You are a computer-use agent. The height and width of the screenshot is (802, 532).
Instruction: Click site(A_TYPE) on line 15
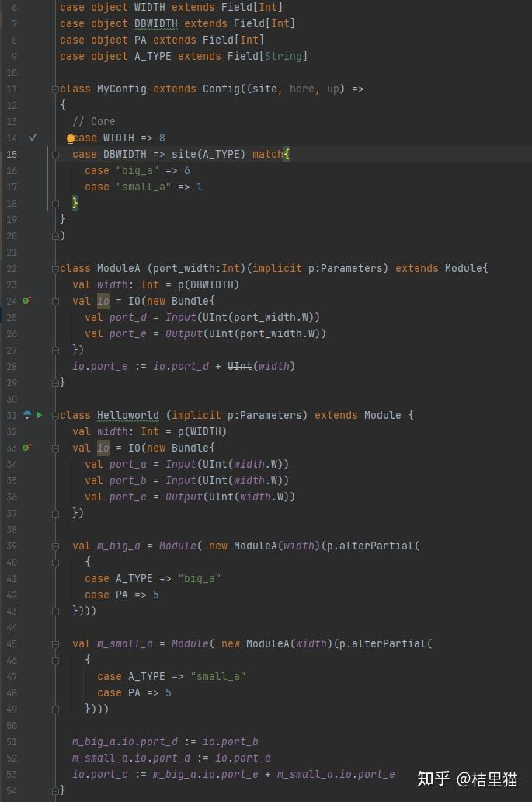tap(208, 154)
